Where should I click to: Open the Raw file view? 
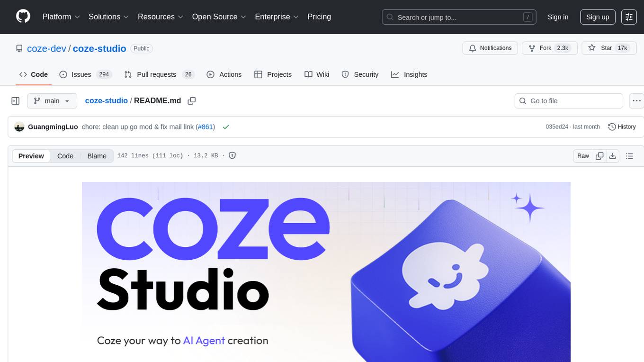point(583,156)
